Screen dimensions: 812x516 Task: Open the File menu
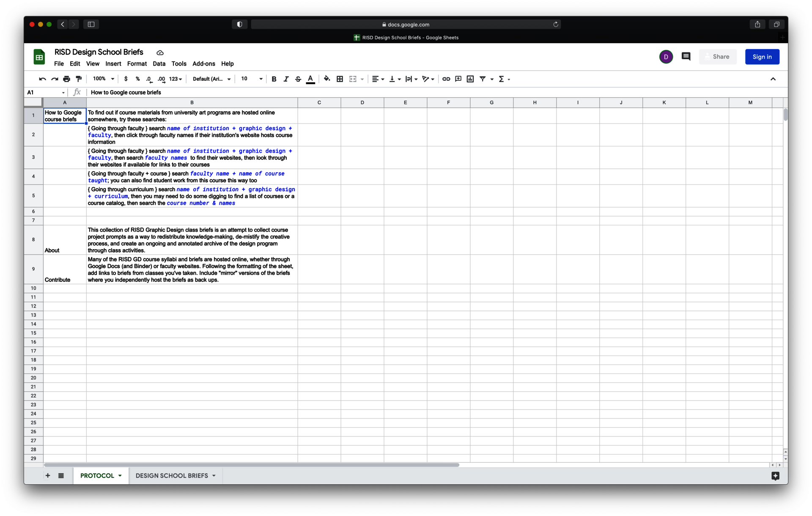(x=59, y=64)
